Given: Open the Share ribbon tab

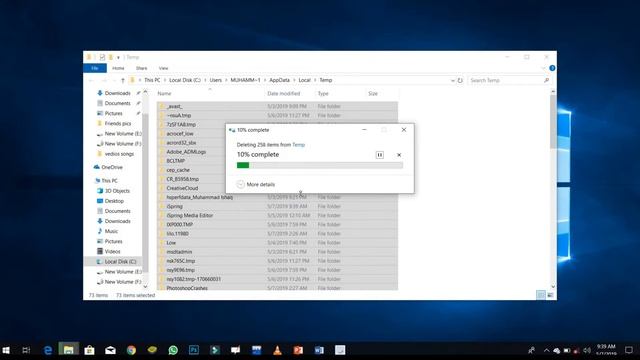Looking at the screenshot, I should 142,68.
